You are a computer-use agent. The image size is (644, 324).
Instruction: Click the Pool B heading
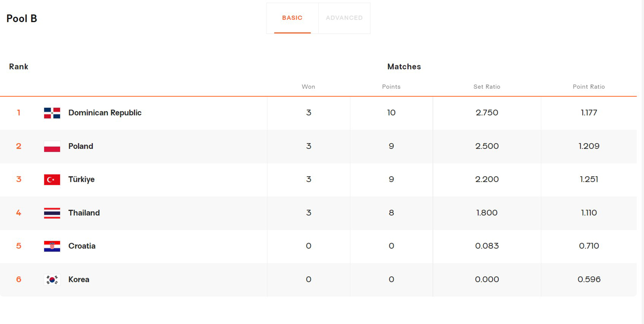pyautogui.click(x=22, y=19)
